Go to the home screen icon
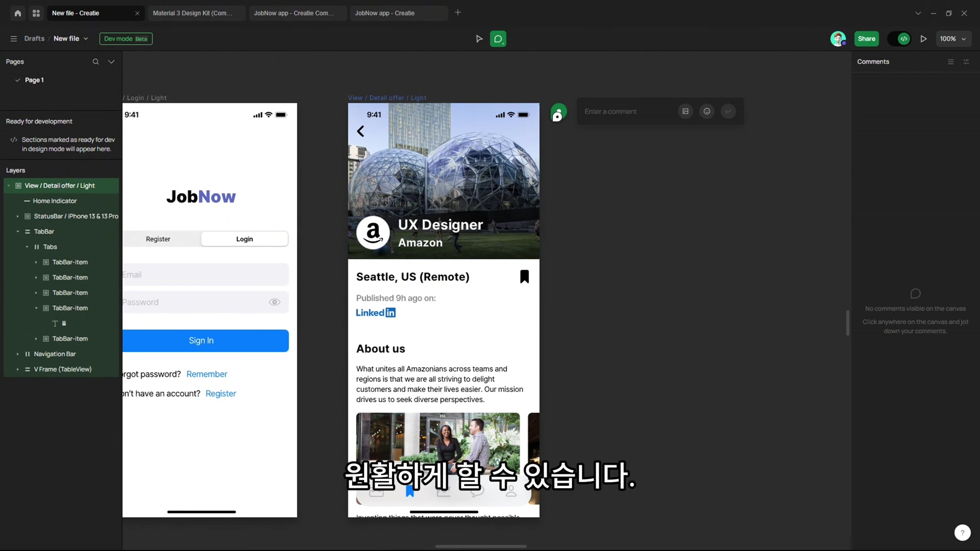Image resolution: width=980 pixels, height=551 pixels. [17, 13]
